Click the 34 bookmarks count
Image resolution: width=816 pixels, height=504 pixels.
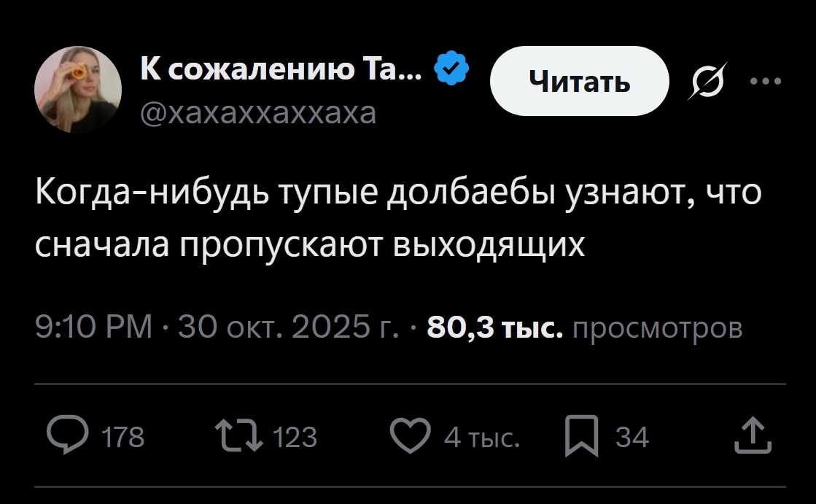point(632,437)
